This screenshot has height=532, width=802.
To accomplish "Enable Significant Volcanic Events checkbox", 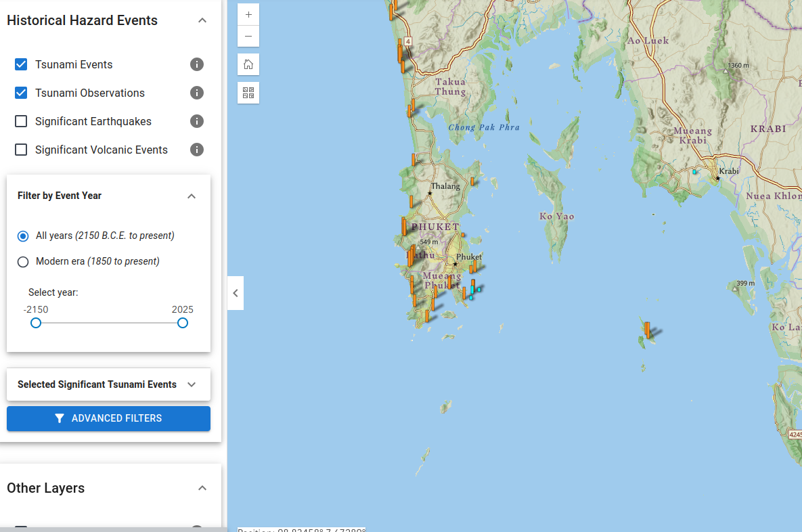I will (21, 150).
